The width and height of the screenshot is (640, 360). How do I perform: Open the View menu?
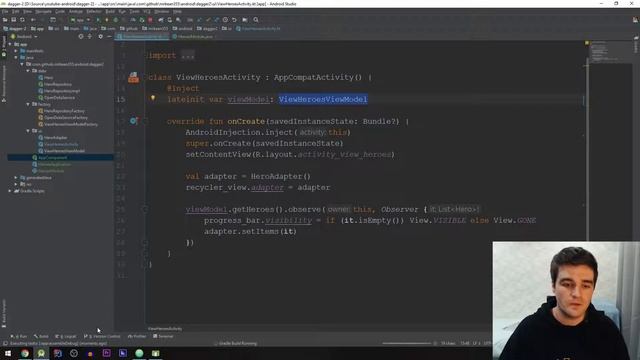pos(27,11)
